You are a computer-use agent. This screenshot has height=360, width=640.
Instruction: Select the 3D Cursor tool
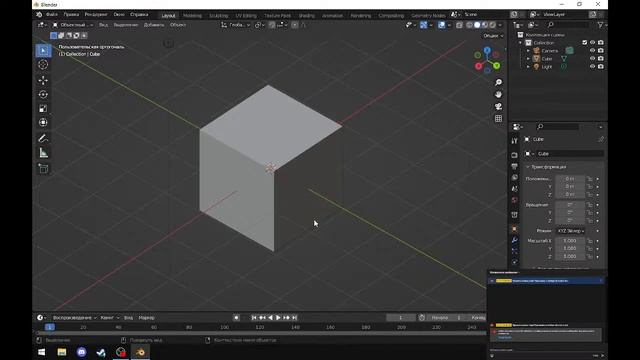[x=43, y=64]
